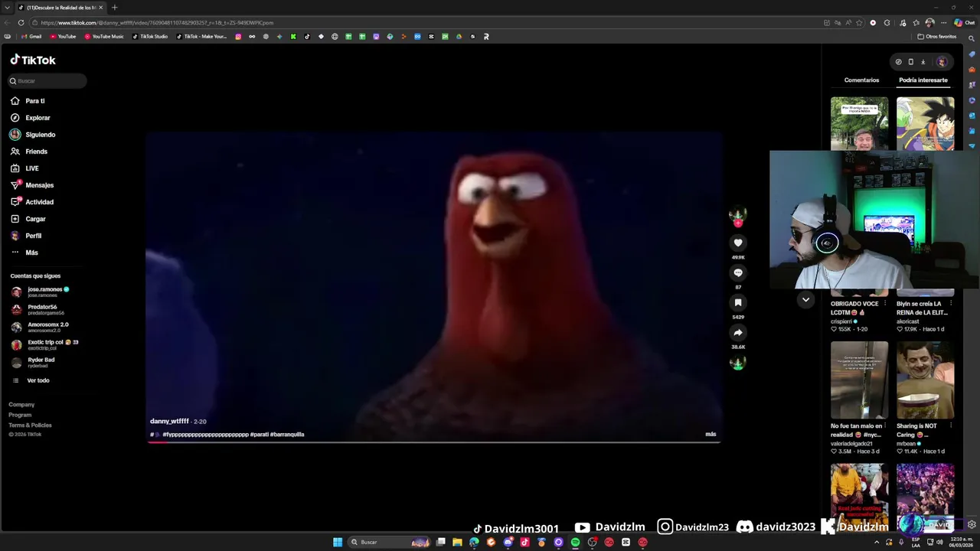Open Exotic trip col followed account

pos(44,344)
